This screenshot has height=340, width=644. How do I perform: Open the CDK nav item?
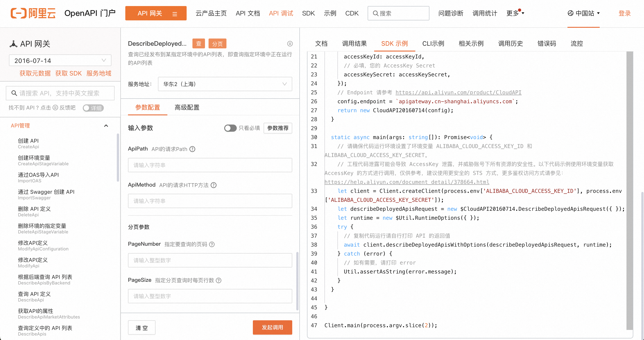[352, 13]
